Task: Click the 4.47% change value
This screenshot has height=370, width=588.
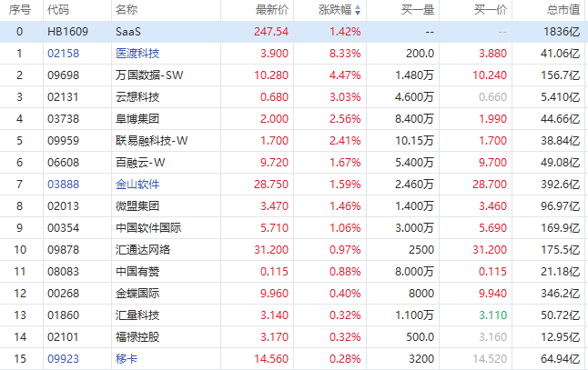Action: [345, 75]
